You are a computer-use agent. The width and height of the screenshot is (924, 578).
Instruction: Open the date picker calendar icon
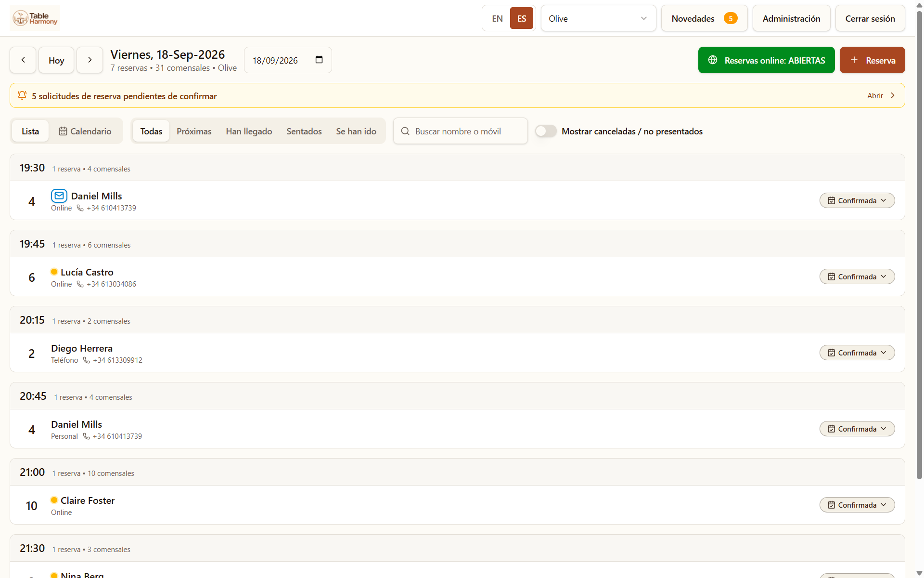(x=319, y=60)
